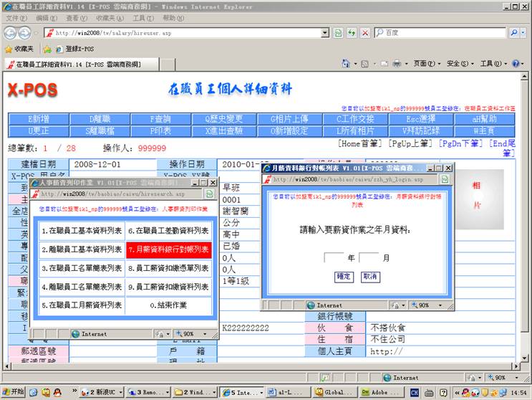532x400 pixels.
Task: Click the browser Back arrow button
Action: [x=11, y=33]
